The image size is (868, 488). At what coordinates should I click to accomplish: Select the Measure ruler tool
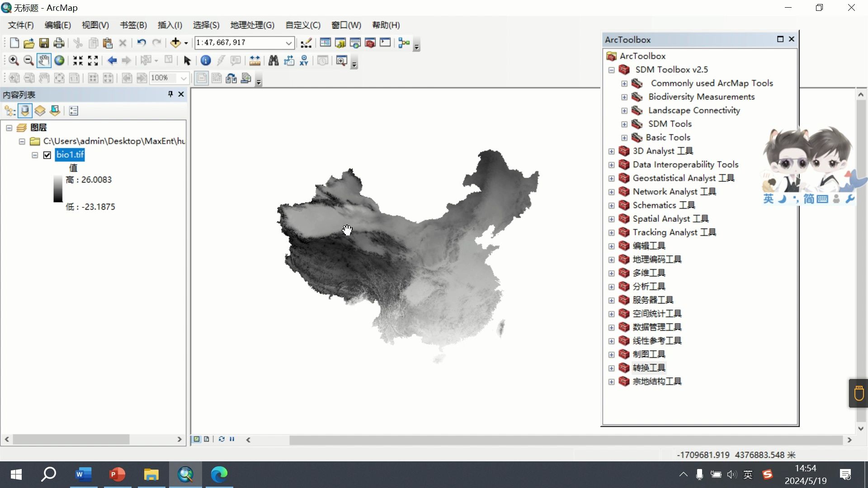pos(255,61)
